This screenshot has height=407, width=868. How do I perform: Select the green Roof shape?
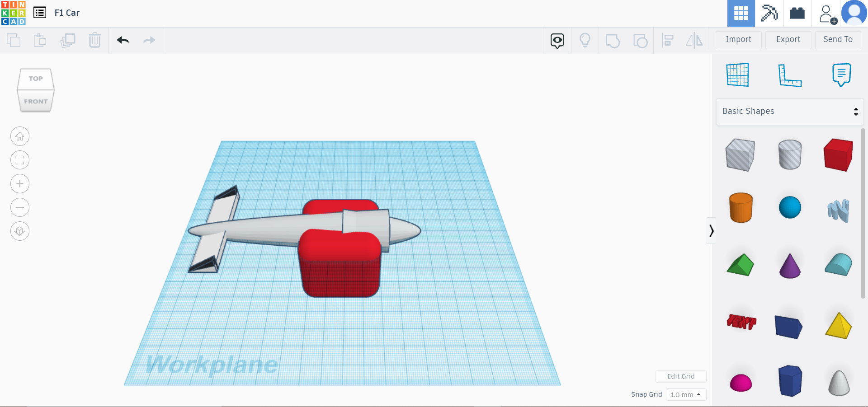(x=741, y=265)
